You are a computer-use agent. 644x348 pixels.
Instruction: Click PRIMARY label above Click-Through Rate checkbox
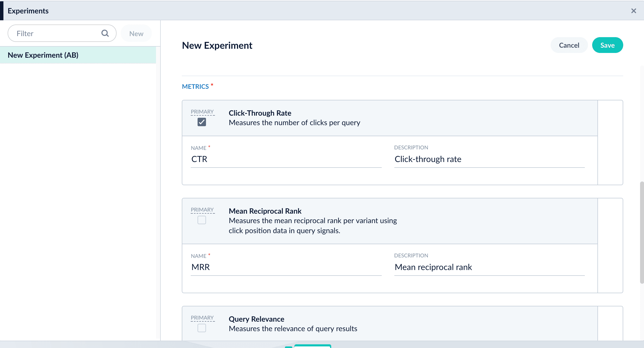click(x=202, y=112)
